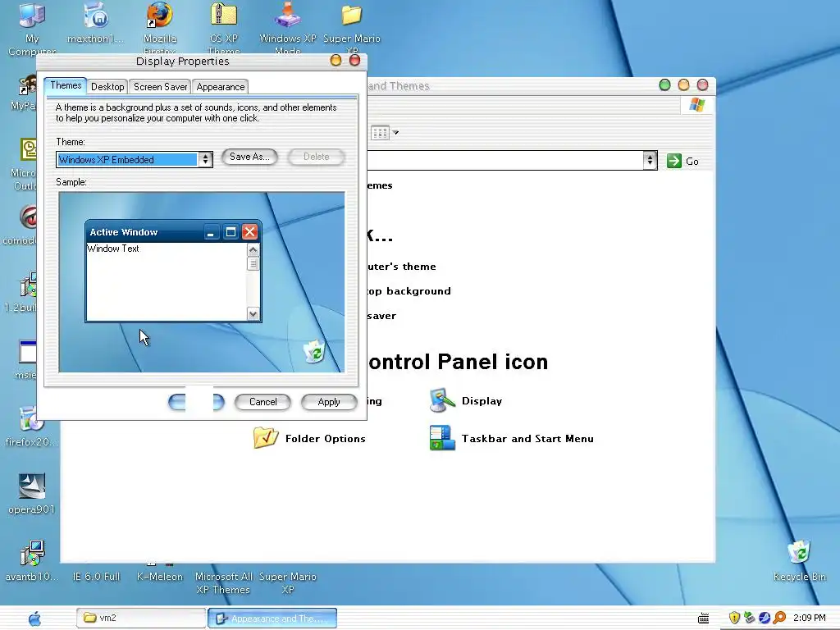Open IE 6.0 Full desktop item
840x630 pixels.
click(96, 576)
